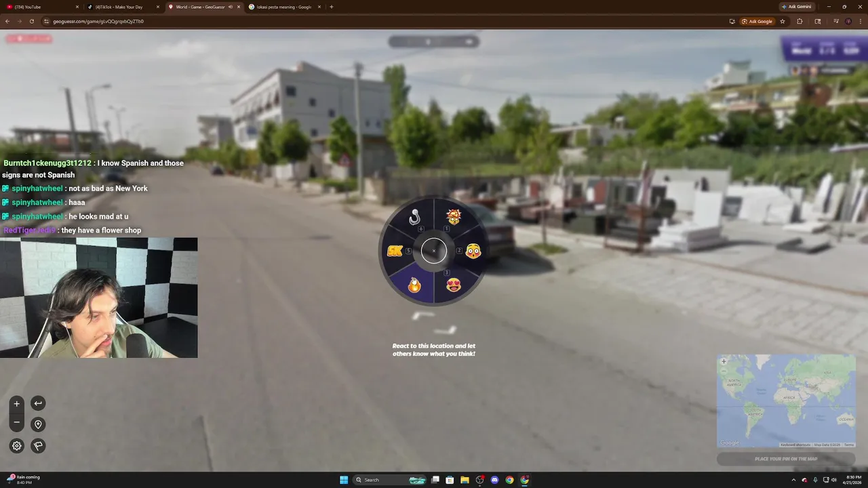The width and height of the screenshot is (868, 488).
Task: Bookmark this page with the star
Action: pos(783,21)
